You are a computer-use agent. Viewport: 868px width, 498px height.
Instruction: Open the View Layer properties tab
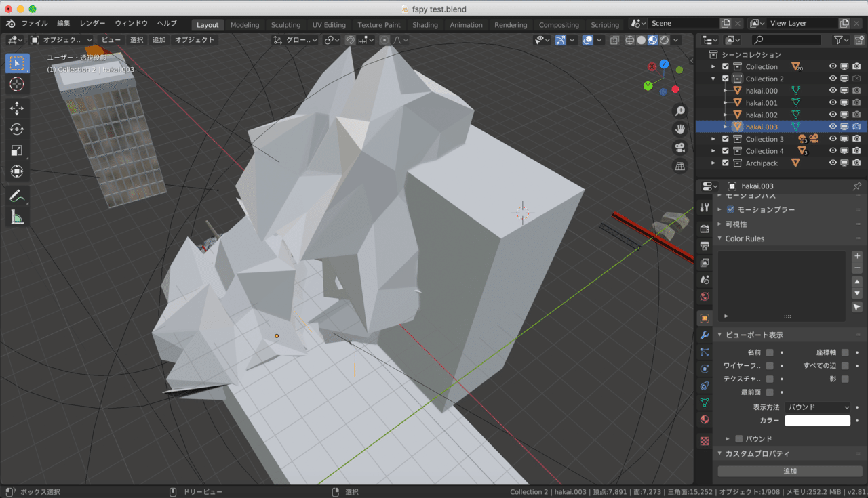point(705,262)
